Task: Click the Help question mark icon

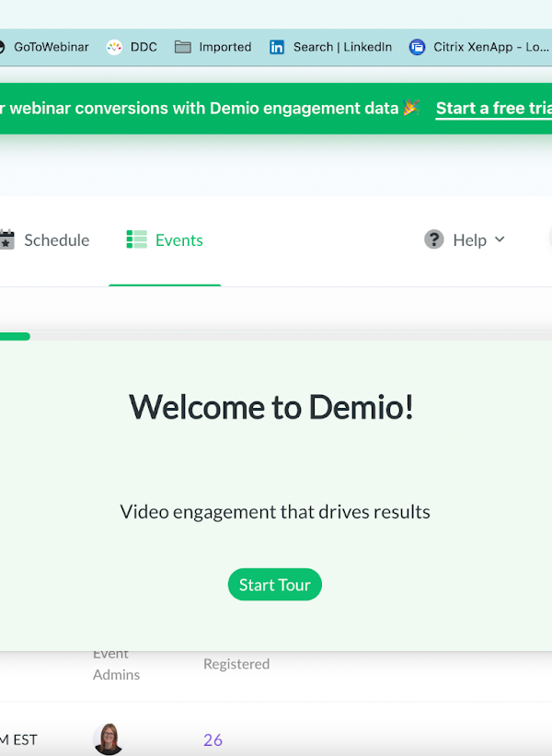Action: (434, 239)
